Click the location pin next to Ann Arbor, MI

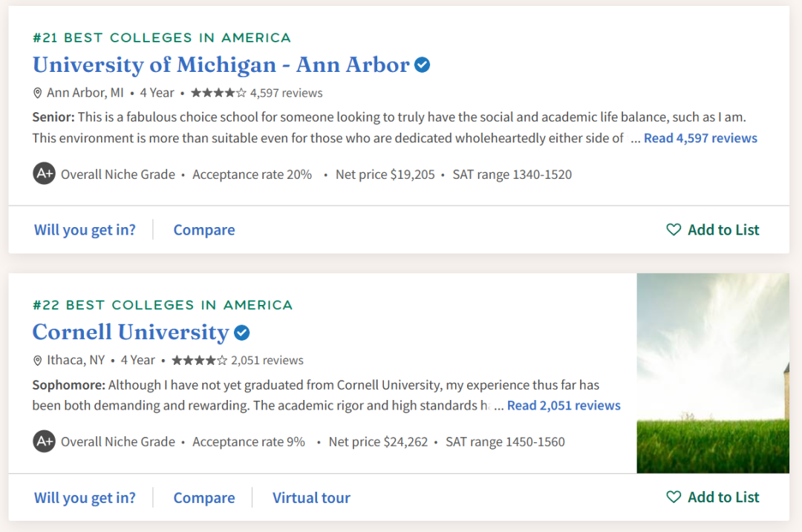point(37,93)
